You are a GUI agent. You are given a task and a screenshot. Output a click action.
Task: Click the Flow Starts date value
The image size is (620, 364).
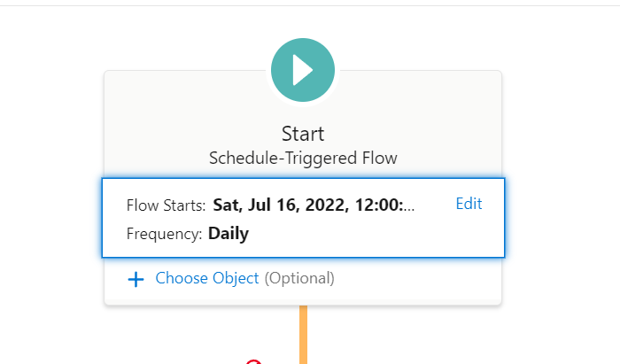click(314, 205)
